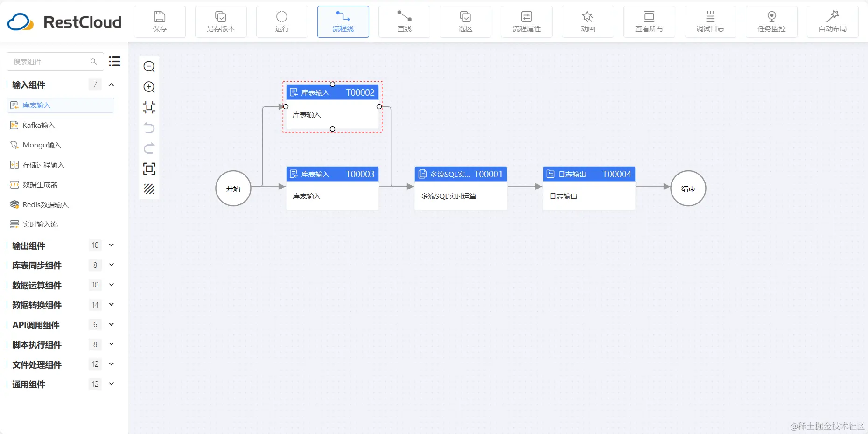Open 查看所有 view all
The height and width of the screenshot is (434, 868).
coord(649,21)
